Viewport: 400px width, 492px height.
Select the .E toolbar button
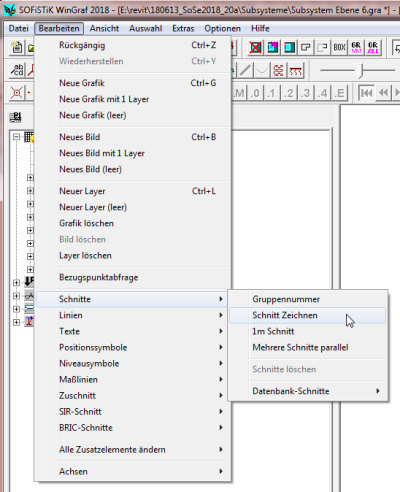[339, 93]
